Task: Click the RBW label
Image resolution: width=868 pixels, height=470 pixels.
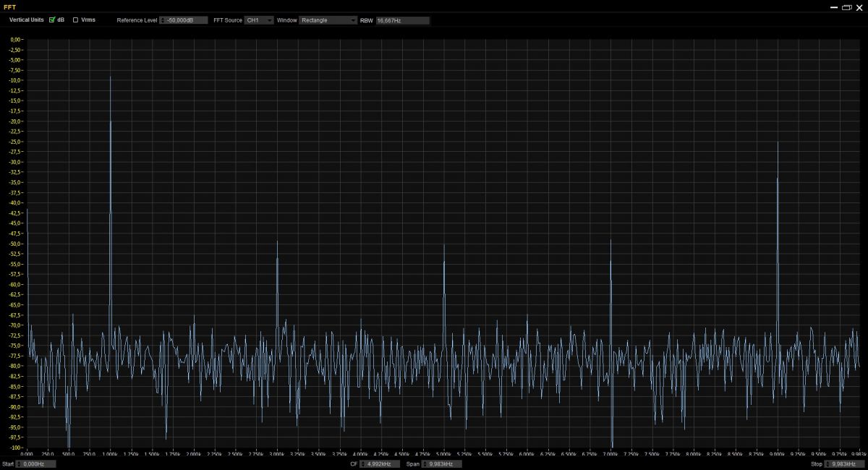Action: (366, 20)
